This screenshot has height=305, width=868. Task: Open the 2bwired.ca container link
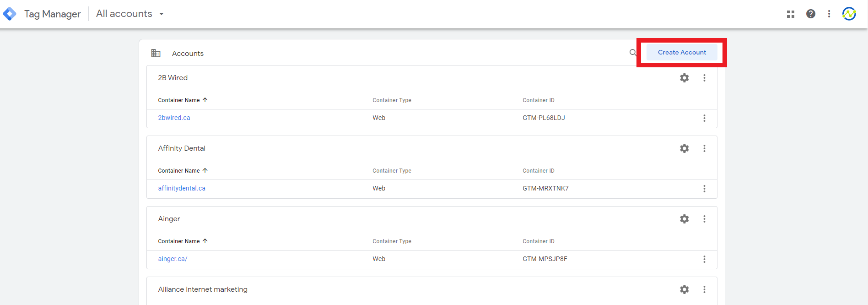click(174, 118)
